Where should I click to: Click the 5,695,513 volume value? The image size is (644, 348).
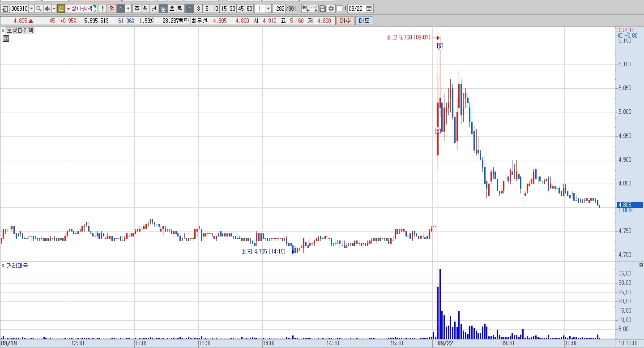pyautogui.click(x=96, y=21)
